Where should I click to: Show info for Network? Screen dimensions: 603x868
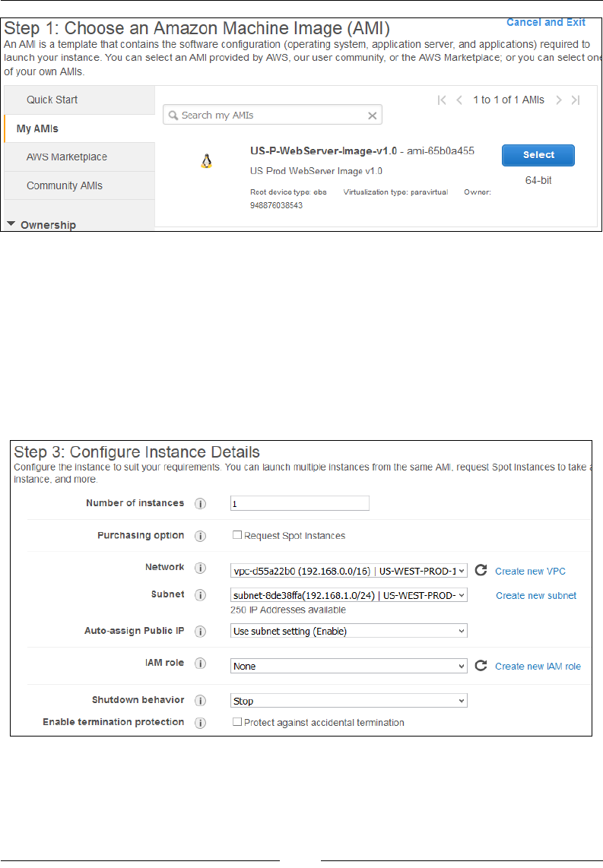[201, 568]
